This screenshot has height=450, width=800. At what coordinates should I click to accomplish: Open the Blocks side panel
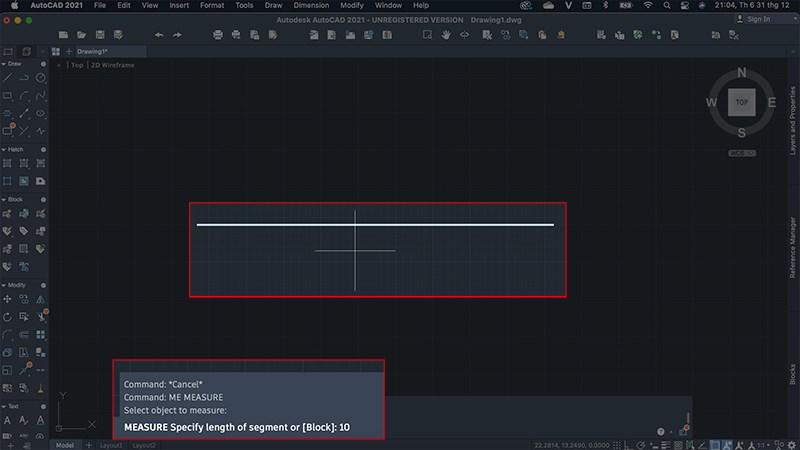[x=792, y=374]
